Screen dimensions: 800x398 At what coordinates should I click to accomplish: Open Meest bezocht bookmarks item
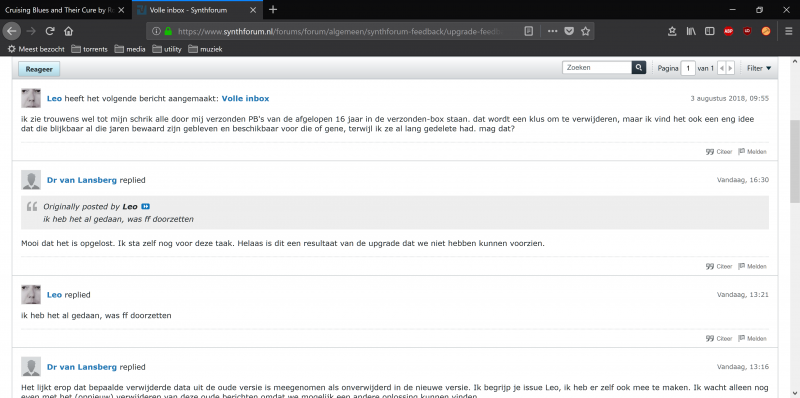click(x=36, y=49)
